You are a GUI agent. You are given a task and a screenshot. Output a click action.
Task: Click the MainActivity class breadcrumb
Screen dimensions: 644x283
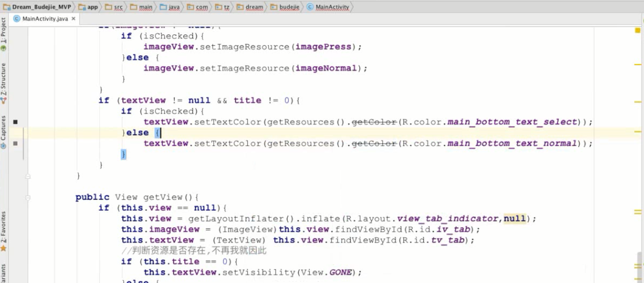click(x=328, y=7)
